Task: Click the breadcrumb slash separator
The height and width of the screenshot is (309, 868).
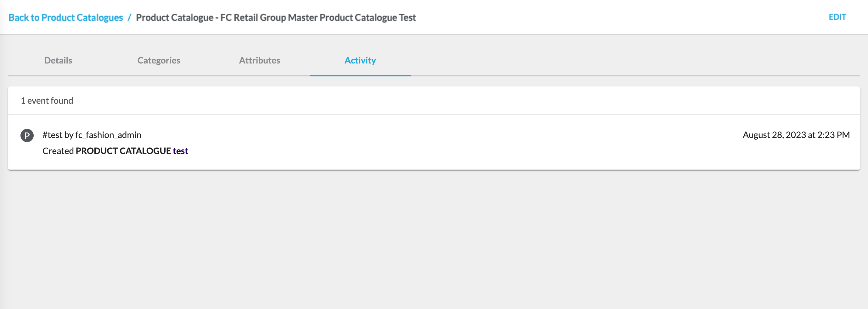Action: pos(129,18)
